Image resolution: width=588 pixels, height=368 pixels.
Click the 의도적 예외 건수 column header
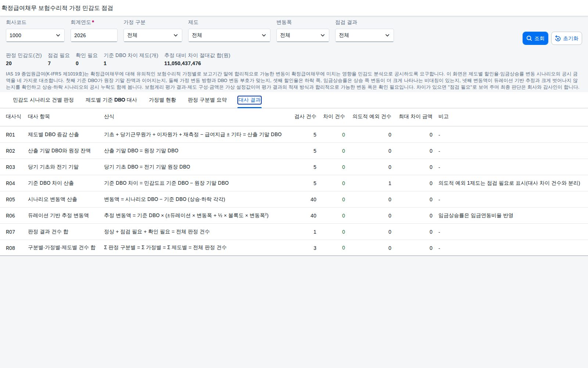(x=372, y=117)
